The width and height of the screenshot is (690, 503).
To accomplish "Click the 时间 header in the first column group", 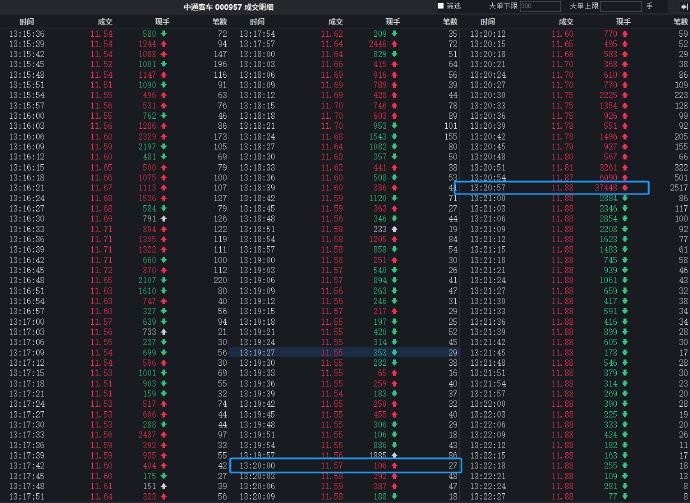I will (27, 22).
